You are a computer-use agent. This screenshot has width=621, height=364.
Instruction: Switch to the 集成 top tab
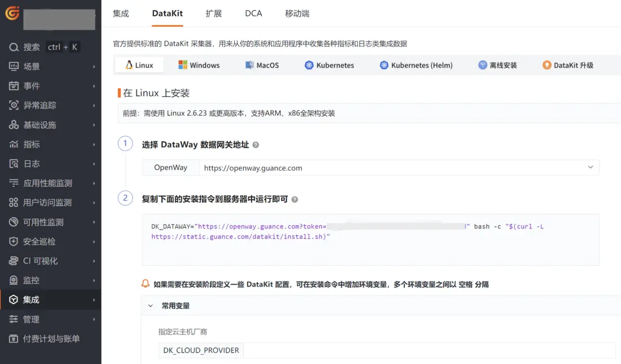click(121, 14)
